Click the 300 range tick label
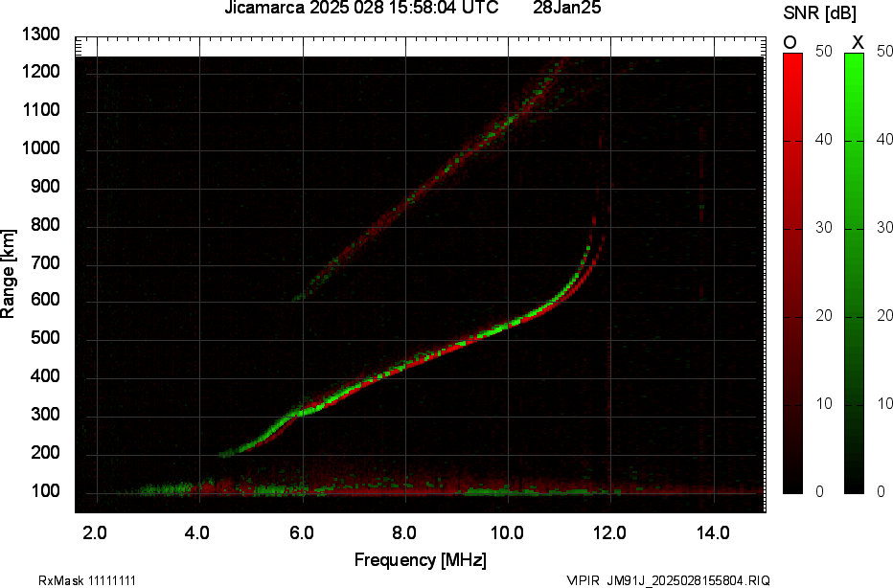Screen dimensions: 893x588 [x=45, y=415]
